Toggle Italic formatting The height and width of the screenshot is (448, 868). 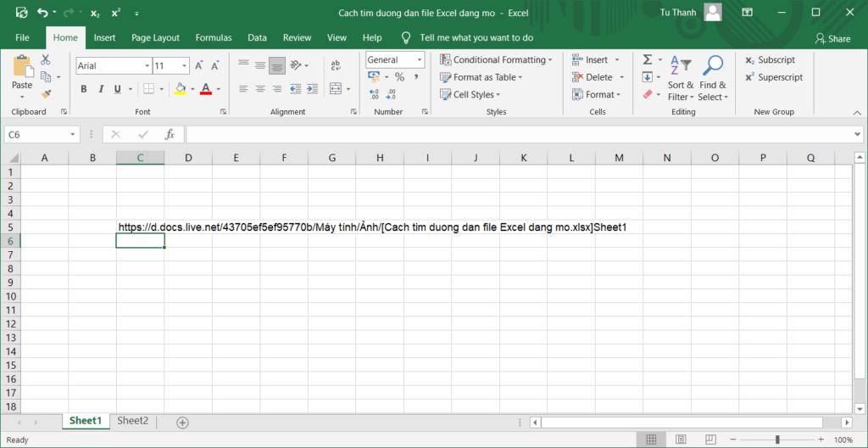click(x=100, y=89)
